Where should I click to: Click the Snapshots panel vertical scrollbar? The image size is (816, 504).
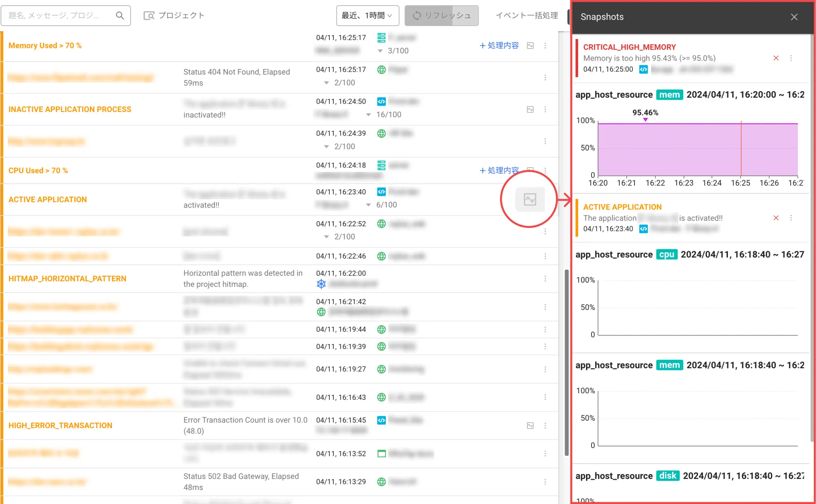tap(812, 238)
